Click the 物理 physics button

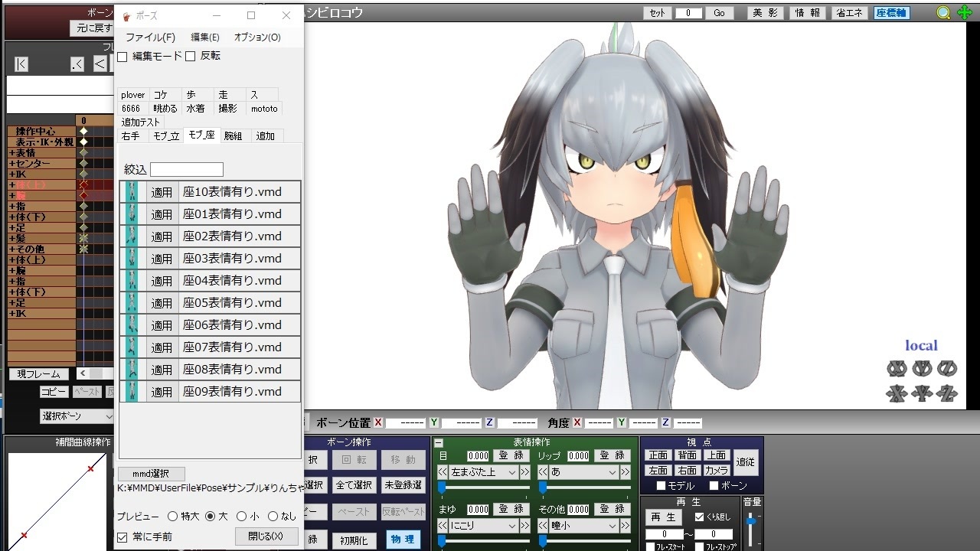click(403, 540)
